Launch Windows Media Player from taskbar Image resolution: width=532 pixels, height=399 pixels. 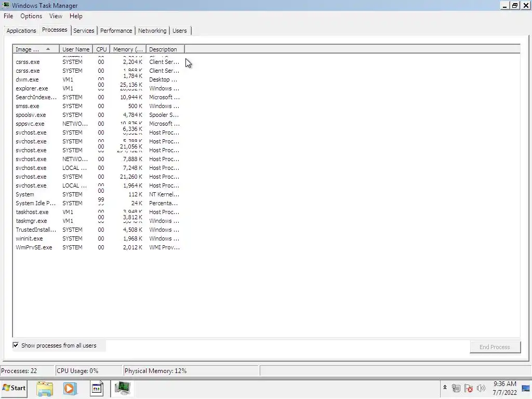pos(70,389)
